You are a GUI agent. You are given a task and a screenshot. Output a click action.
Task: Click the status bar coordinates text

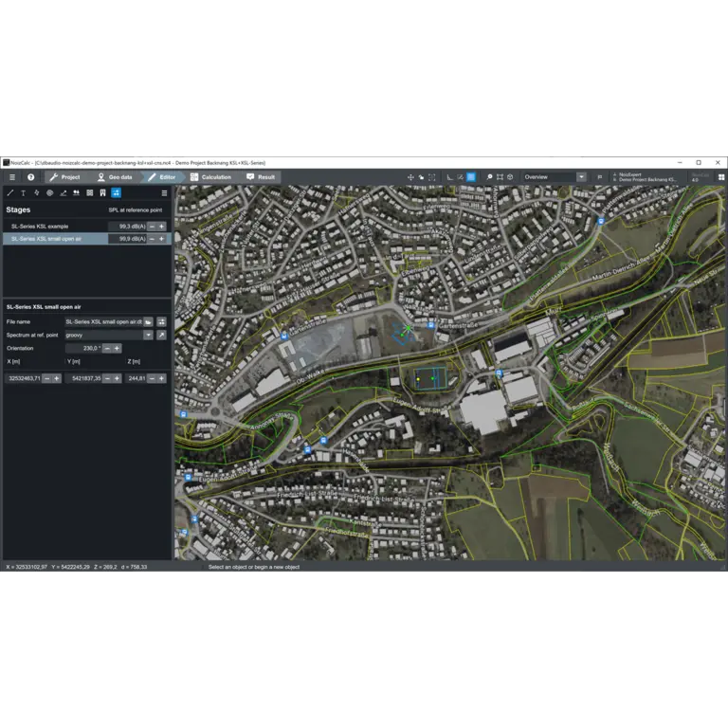[77, 567]
